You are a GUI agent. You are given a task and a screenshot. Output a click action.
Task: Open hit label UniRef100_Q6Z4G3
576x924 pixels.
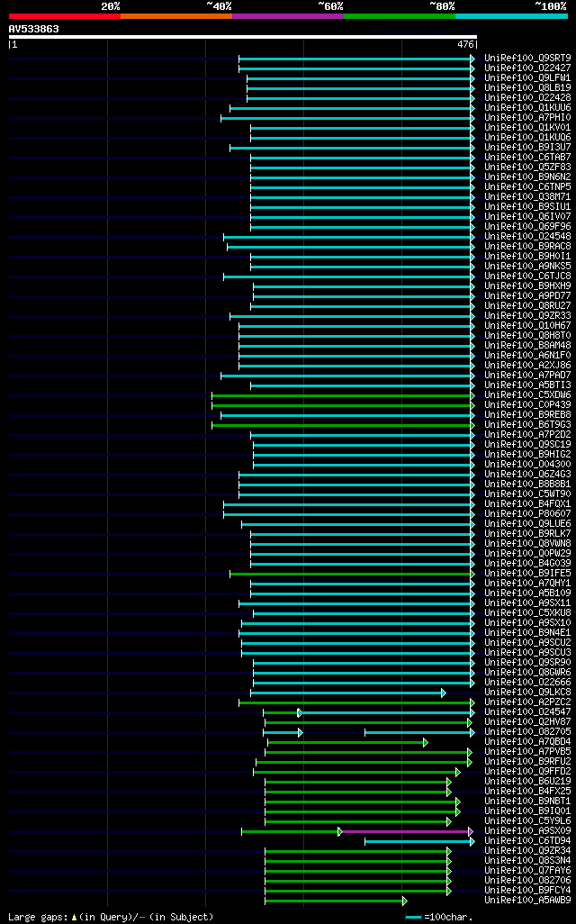click(527, 474)
